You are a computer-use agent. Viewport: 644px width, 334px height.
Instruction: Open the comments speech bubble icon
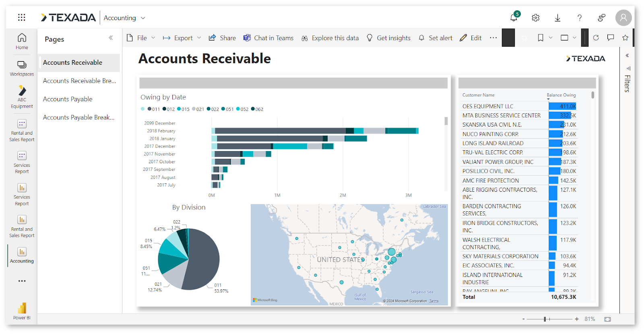pos(611,38)
